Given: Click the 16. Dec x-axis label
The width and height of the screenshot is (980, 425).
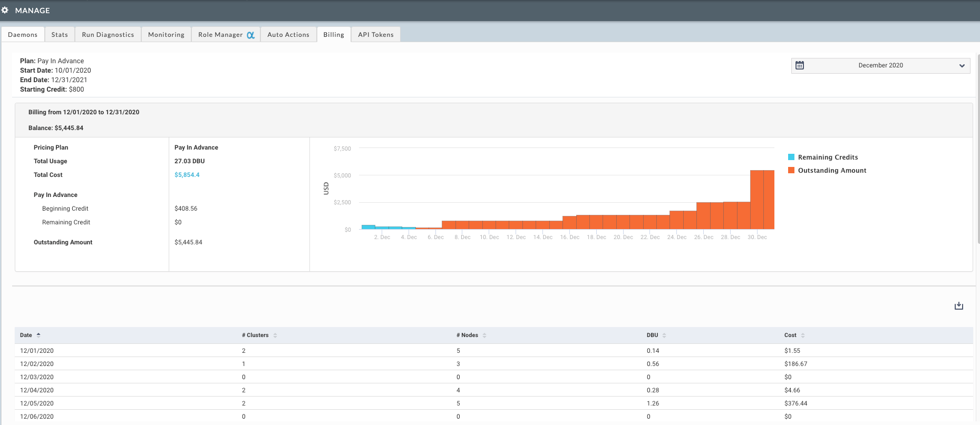Looking at the screenshot, I should point(569,238).
